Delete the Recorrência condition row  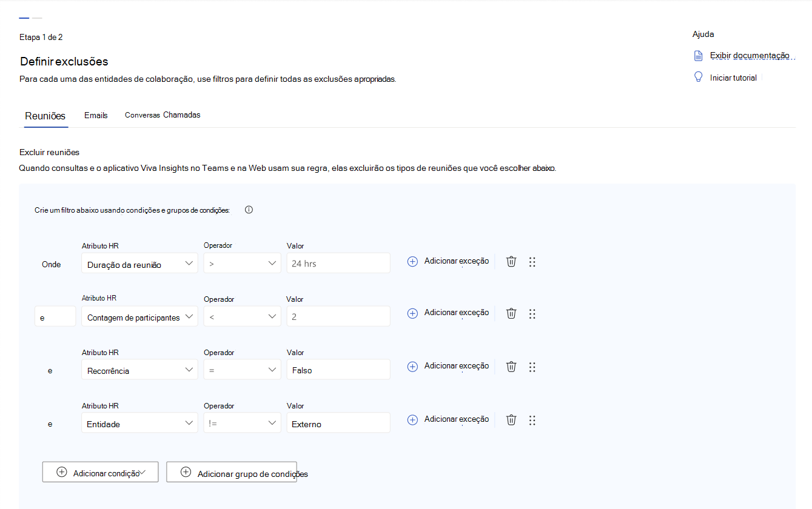coord(511,367)
